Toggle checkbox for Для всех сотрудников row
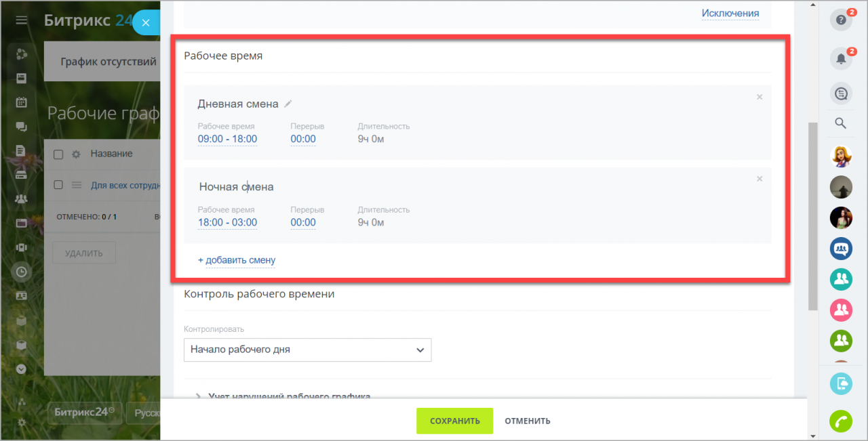868x441 pixels. pos(58,185)
